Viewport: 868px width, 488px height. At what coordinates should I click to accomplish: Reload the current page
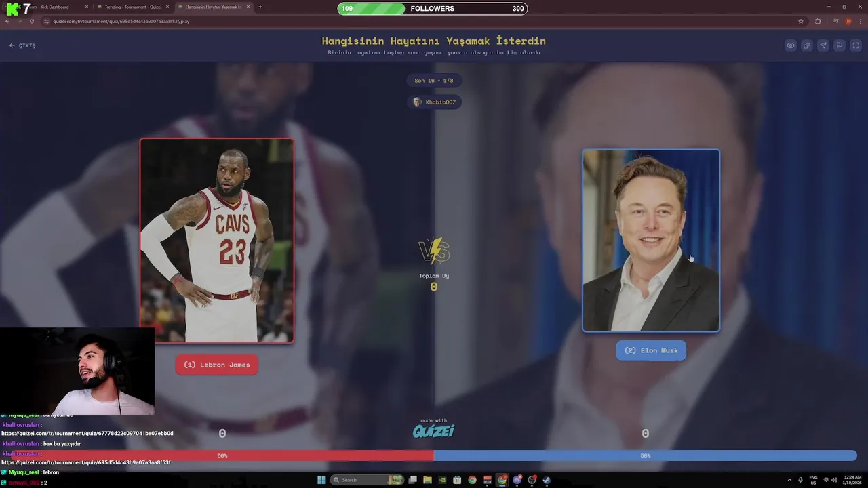[x=31, y=21]
